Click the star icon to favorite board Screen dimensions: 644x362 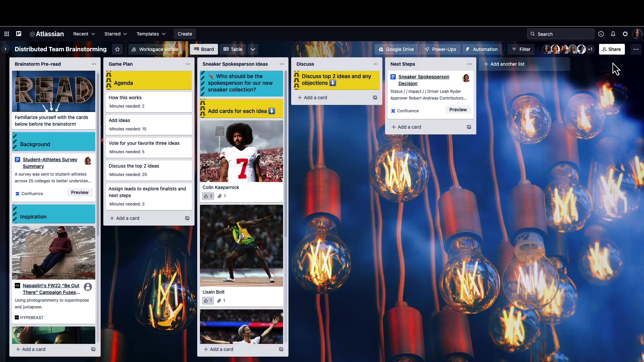click(x=117, y=50)
